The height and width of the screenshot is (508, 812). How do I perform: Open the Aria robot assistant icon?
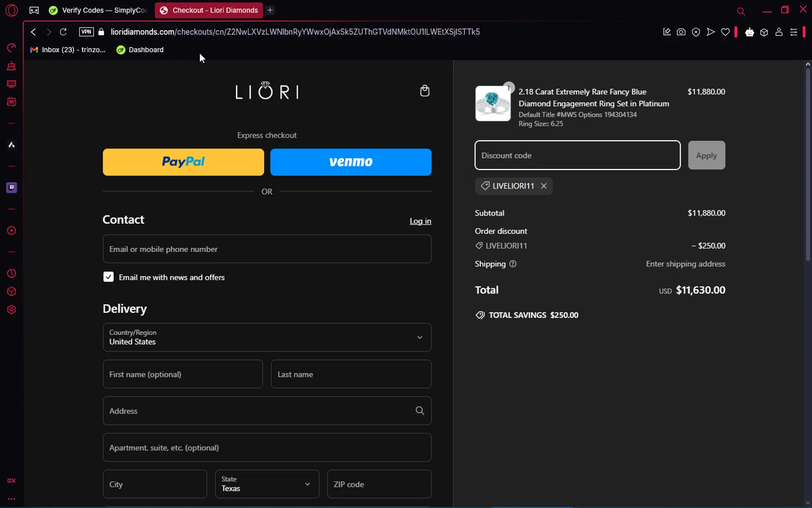pyautogui.click(x=749, y=32)
